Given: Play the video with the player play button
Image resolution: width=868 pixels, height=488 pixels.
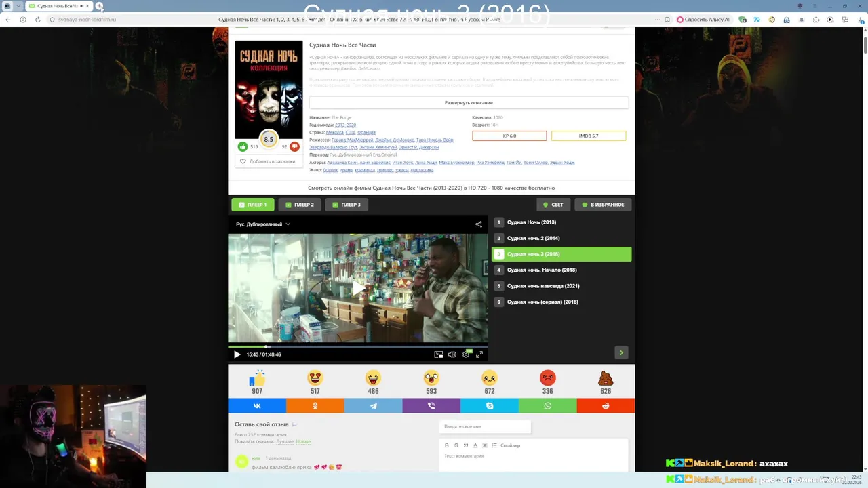Looking at the screenshot, I should tap(237, 354).
